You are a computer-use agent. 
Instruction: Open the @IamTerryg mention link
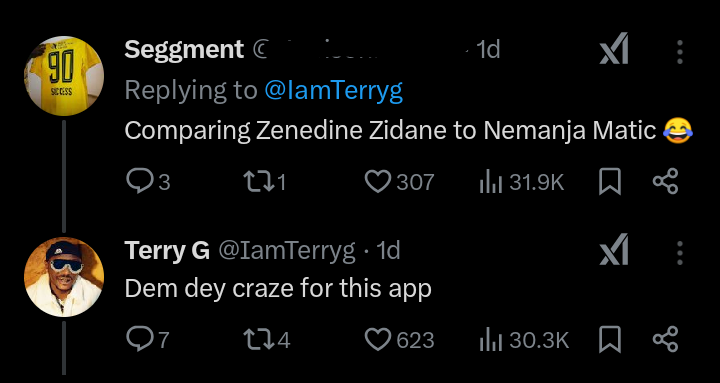[x=334, y=90]
